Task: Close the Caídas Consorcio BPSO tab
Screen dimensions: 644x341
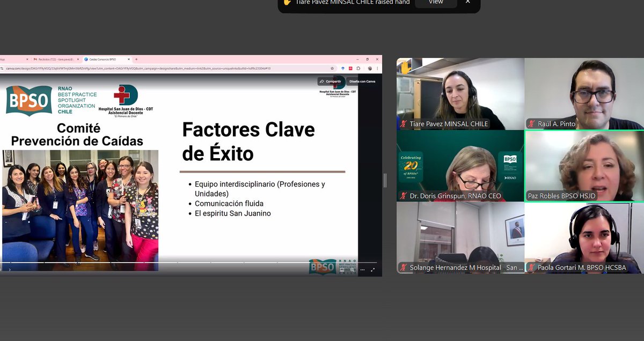Action: tap(129, 60)
